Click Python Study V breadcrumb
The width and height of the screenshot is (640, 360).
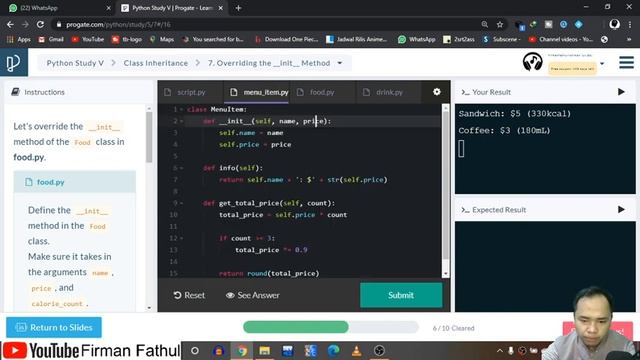(75, 63)
